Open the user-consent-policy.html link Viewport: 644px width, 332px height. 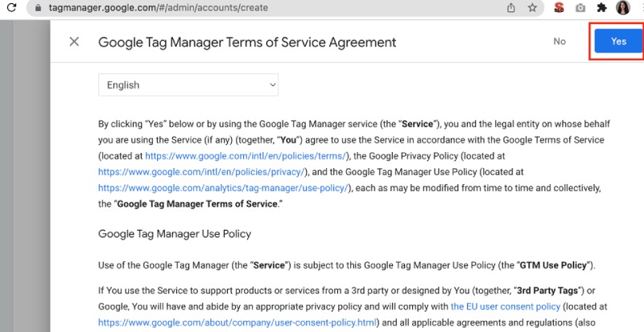(x=237, y=322)
